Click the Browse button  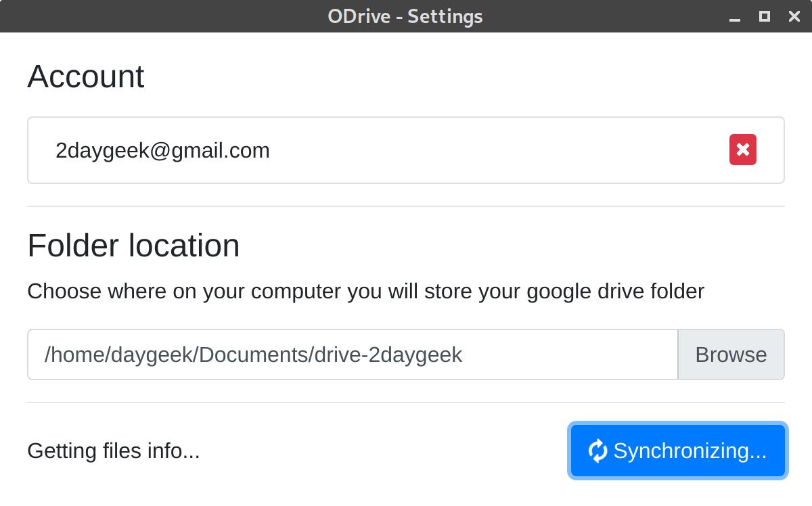(x=731, y=354)
